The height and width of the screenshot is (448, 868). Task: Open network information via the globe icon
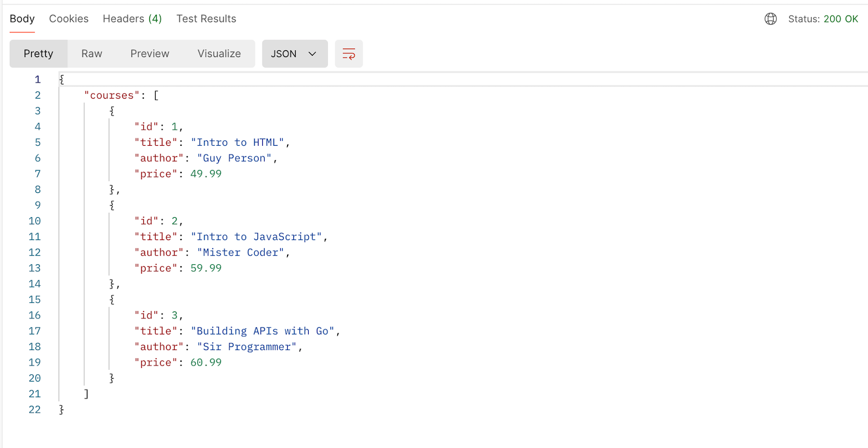(770, 19)
